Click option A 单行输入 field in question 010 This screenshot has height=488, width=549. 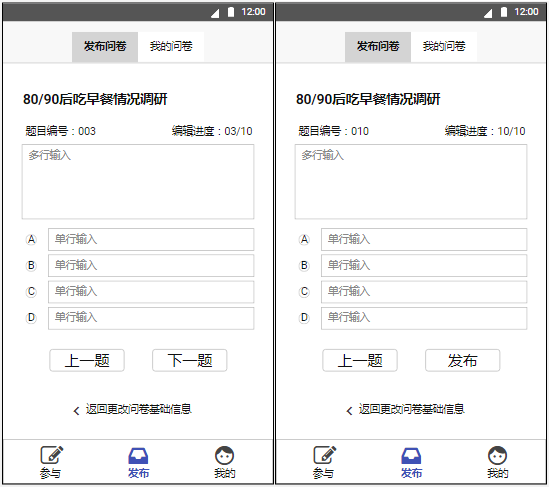tap(424, 240)
